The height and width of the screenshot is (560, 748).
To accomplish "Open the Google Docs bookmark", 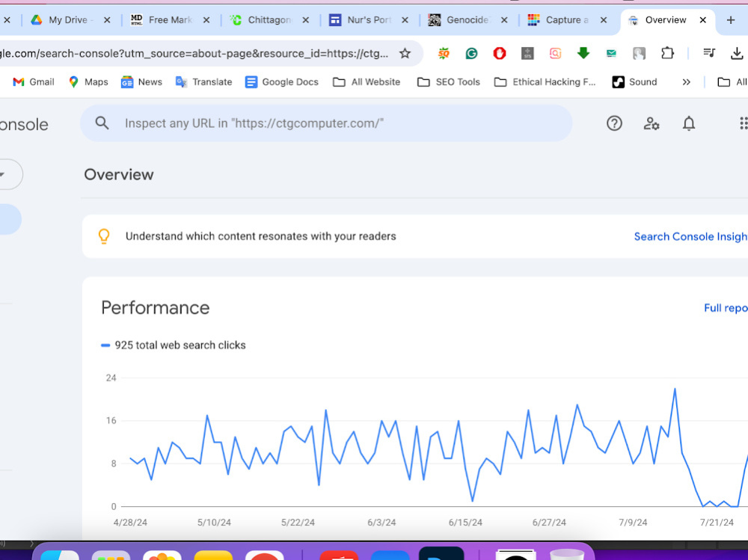I will click(x=281, y=82).
